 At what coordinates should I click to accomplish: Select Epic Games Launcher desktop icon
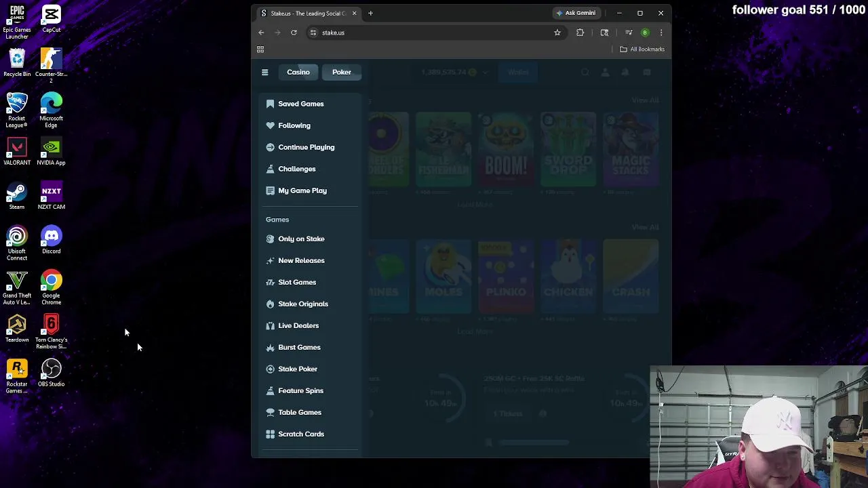[17, 22]
